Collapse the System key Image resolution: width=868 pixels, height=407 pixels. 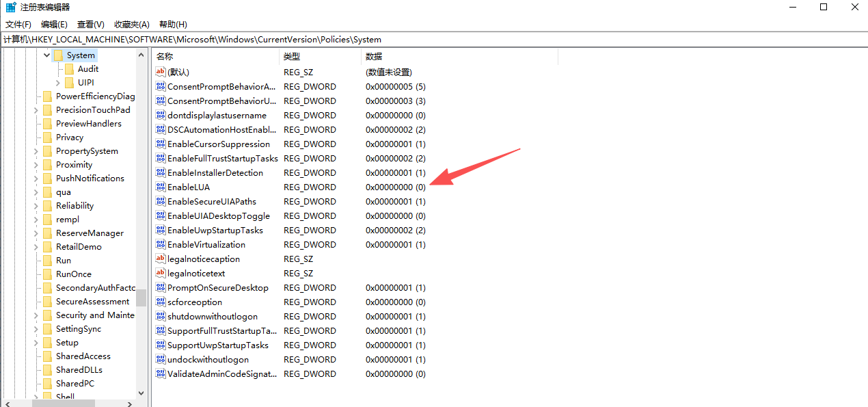point(46,55)
